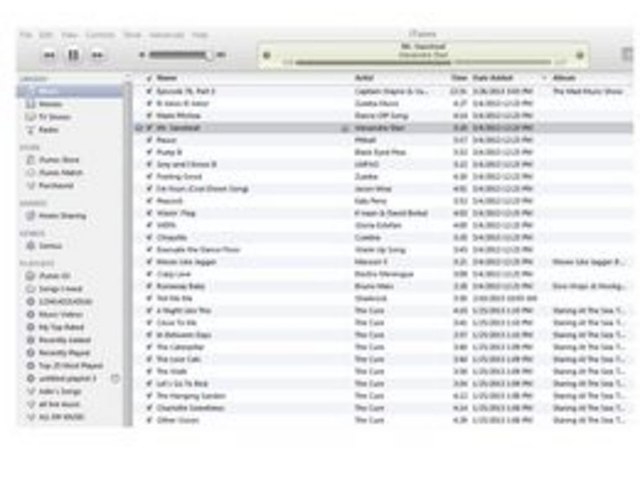Open Radio icon in sidebar
This screenshot has width=640, height=480.
(31, 130)
